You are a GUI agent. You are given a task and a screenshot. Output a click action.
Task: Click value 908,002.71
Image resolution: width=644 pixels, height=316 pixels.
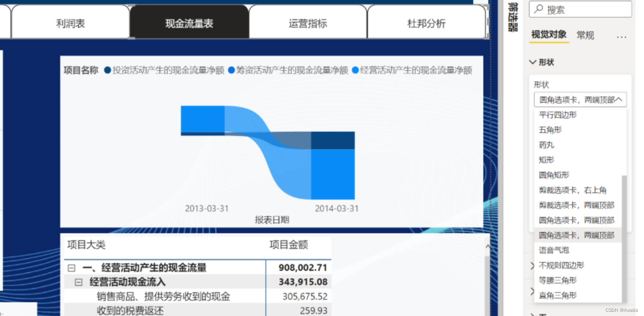click(x=303, y=268)
